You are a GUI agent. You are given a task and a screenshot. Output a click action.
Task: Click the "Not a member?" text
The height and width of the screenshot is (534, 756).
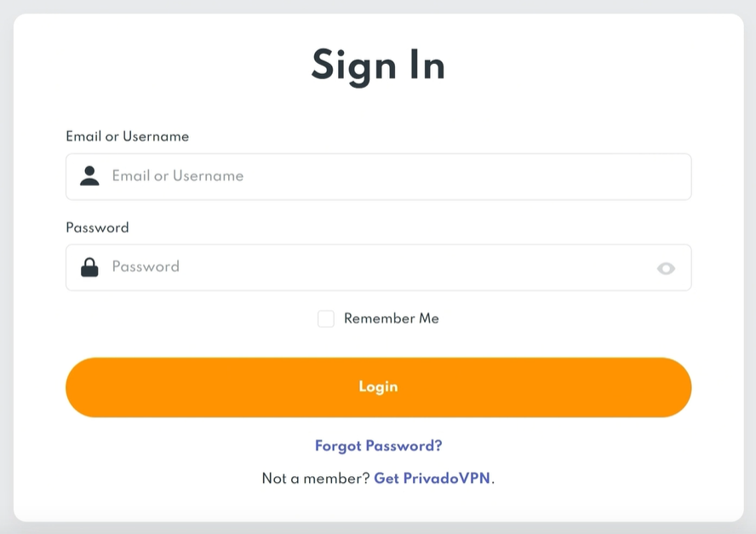(x=315, y=478)
